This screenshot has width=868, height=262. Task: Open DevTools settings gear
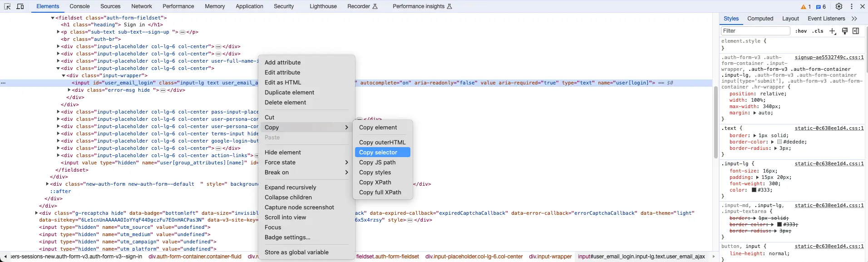click(x=839, y=6)
